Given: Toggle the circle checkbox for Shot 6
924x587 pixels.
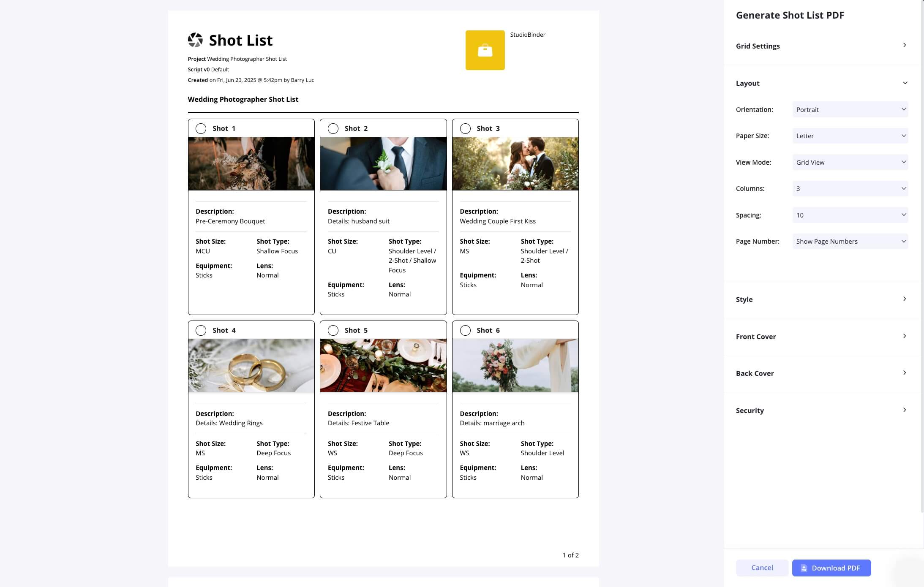Looking at the screenshot, I should pyautogui.click(x=465, y=330).
